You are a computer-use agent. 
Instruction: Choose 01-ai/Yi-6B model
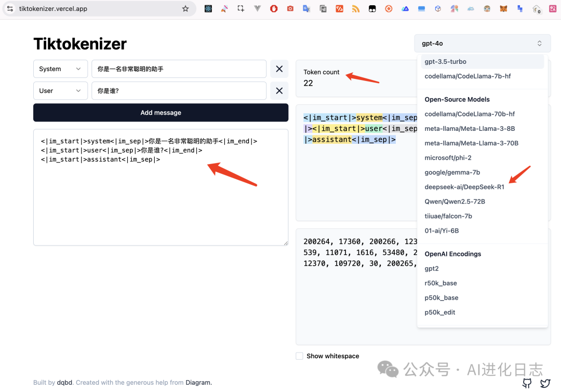tap(482, 231)
